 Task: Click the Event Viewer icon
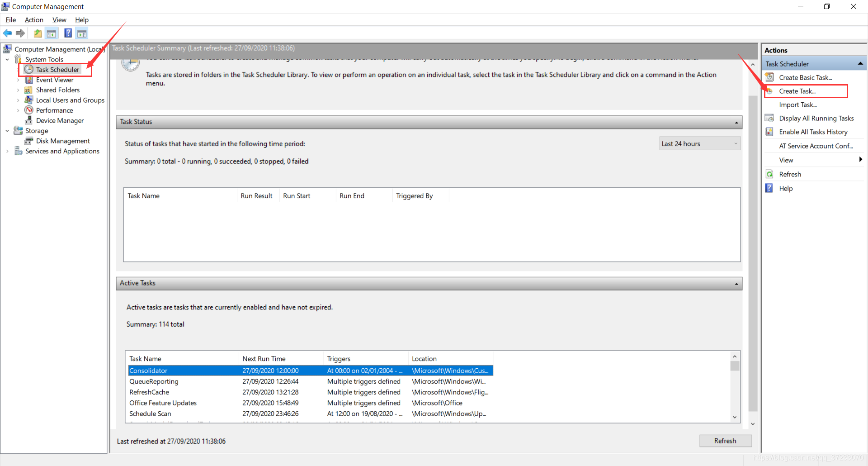(29, 80)
